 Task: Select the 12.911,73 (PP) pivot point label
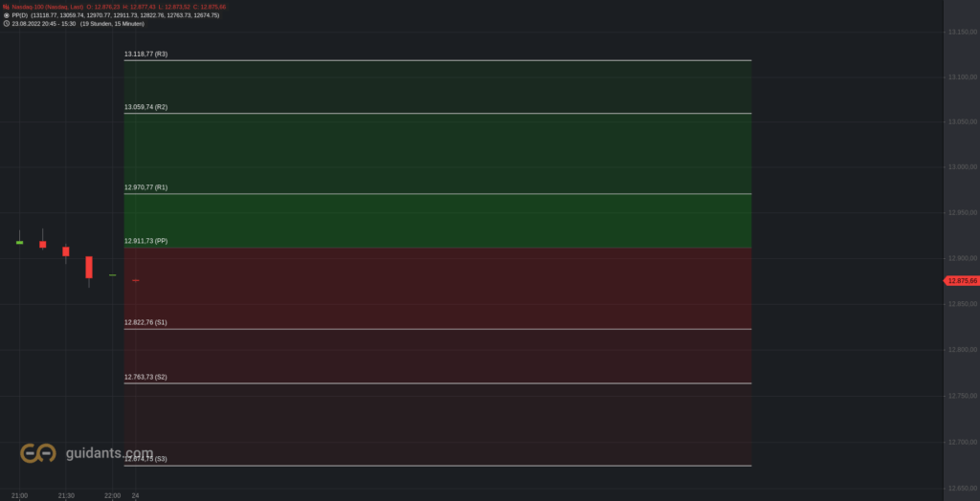point(145,241)
